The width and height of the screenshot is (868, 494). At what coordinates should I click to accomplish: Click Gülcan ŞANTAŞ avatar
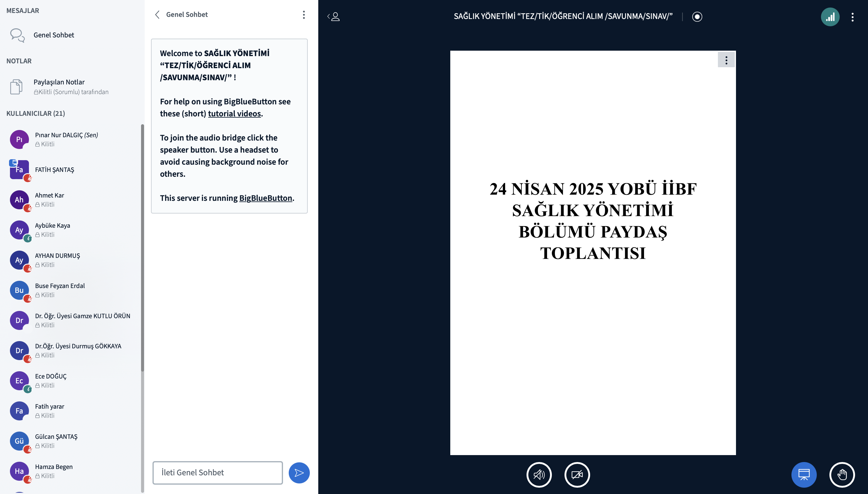(x=19, y=441)
